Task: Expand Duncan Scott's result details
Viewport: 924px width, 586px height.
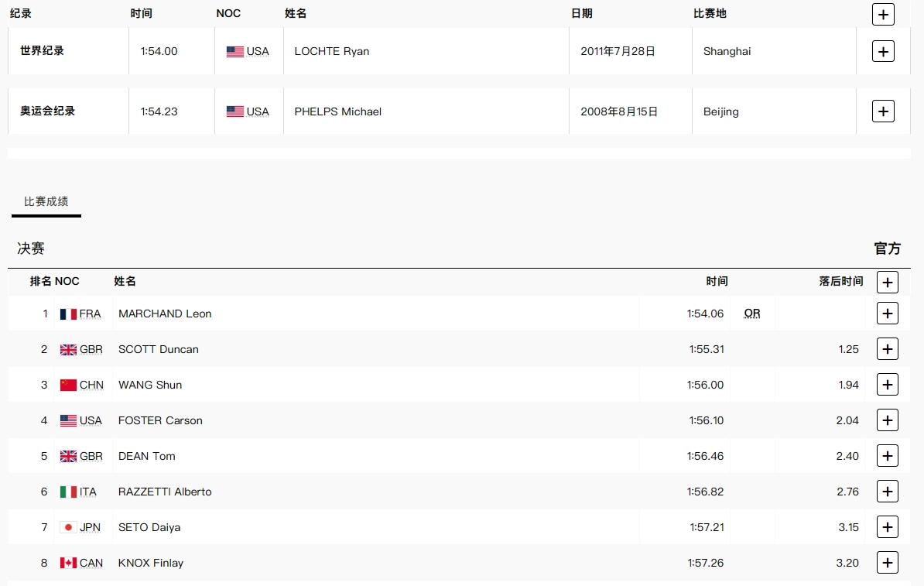Action: tap(887, 349)
